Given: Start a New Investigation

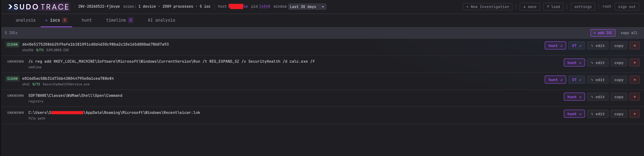Looking at the screenshot, I should [x=487, y=7].
